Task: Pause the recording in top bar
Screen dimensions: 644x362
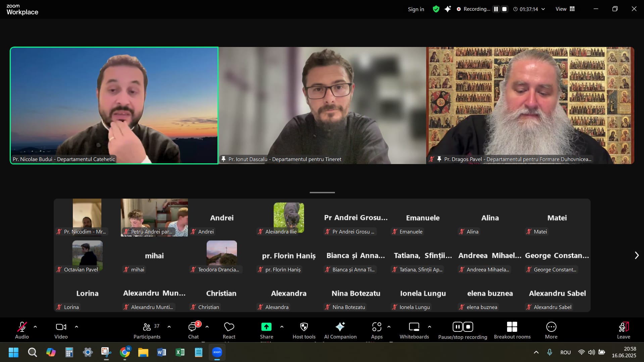Action: (496, 9)
